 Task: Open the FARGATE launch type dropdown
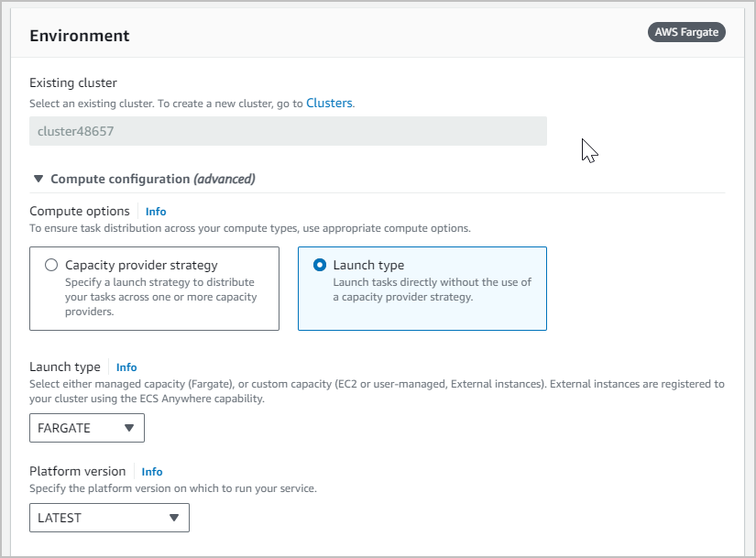pos(87,428)
